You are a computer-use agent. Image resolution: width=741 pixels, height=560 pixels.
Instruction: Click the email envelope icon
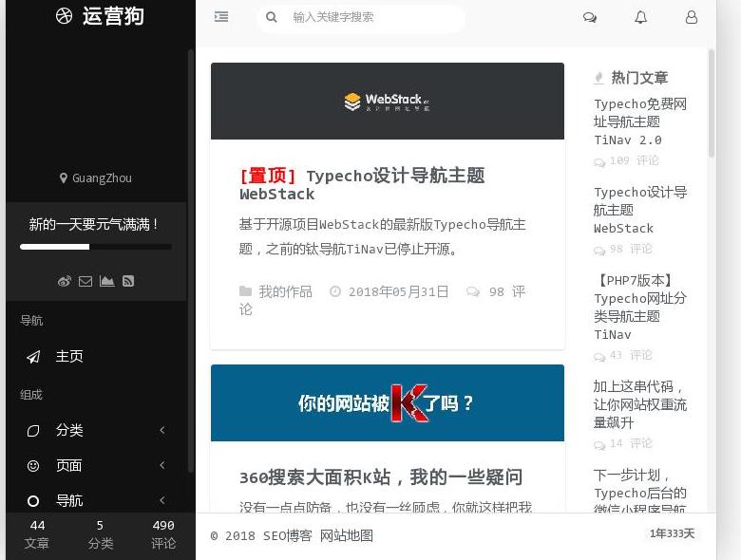pos(85,281)
